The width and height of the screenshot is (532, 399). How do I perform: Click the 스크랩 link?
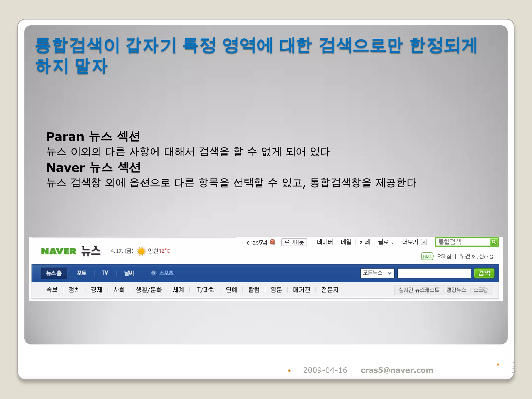[481, 290]
